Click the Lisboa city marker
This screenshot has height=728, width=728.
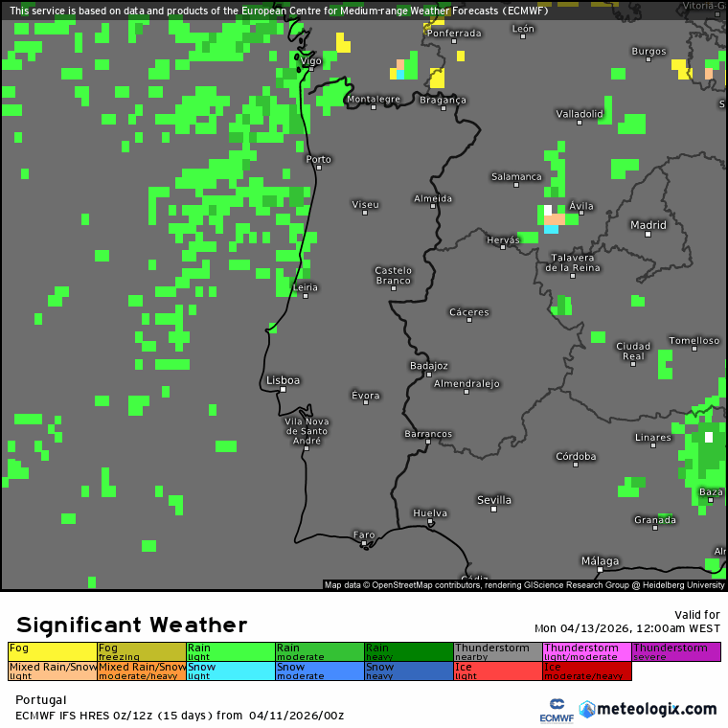(x=283, y=390)
